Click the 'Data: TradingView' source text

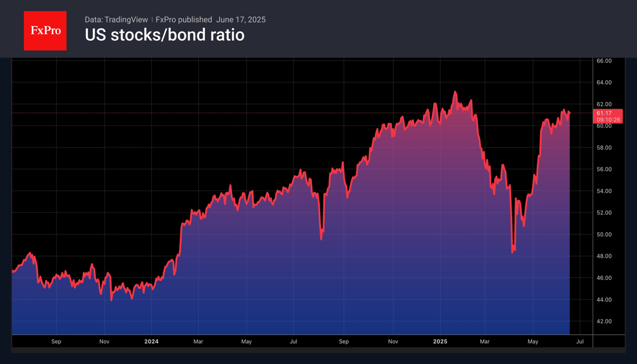click(x=116, y=19)
